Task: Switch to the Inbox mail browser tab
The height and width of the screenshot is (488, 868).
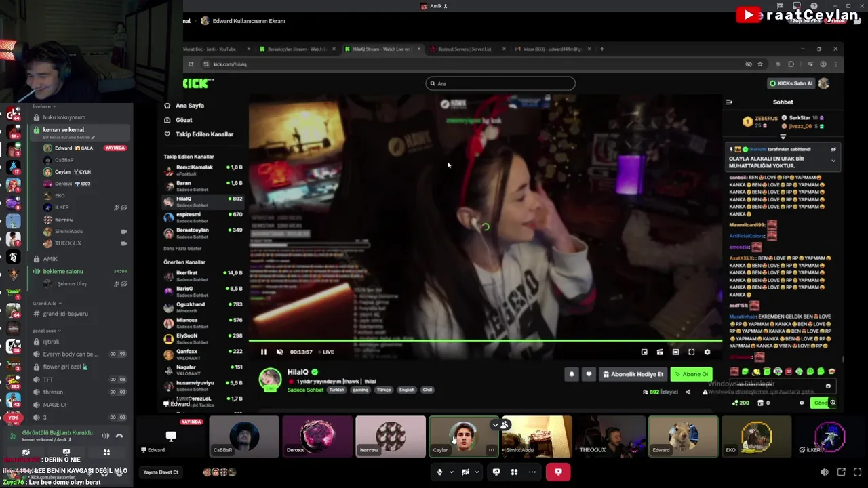Action: pyautogui.click(x=551, y=49)
